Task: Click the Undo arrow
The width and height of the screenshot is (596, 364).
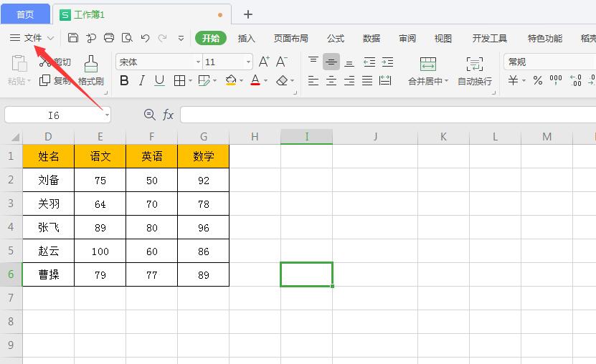Action: [145, 38]
